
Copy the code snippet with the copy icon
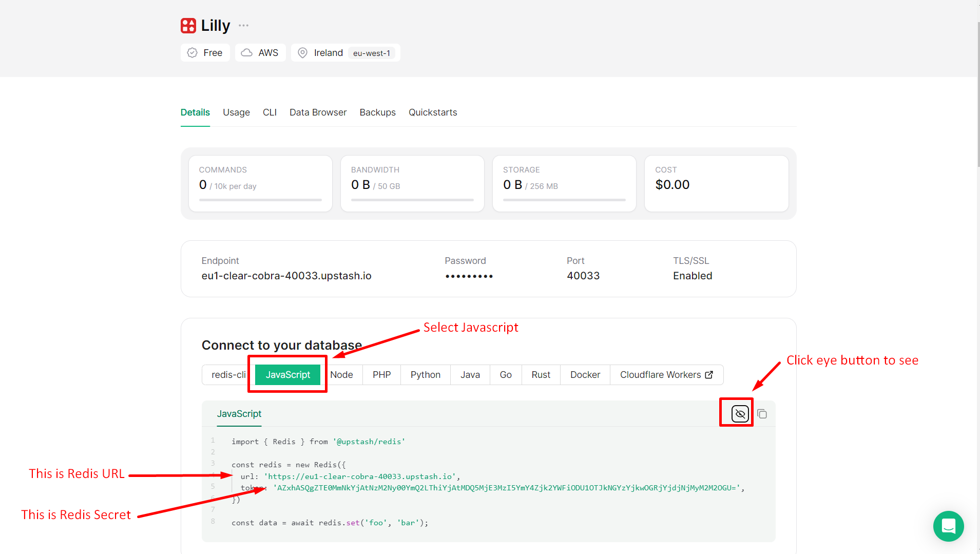tap(762, 414)
